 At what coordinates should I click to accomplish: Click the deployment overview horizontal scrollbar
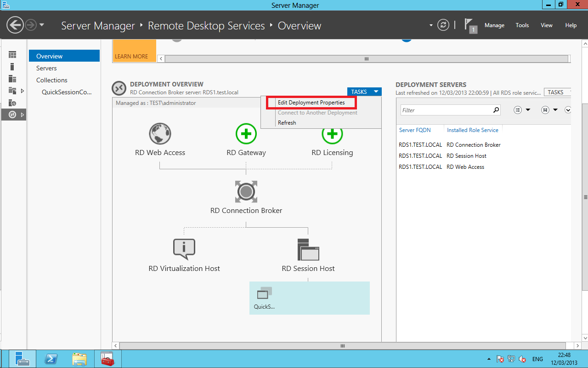click(343, 345)
